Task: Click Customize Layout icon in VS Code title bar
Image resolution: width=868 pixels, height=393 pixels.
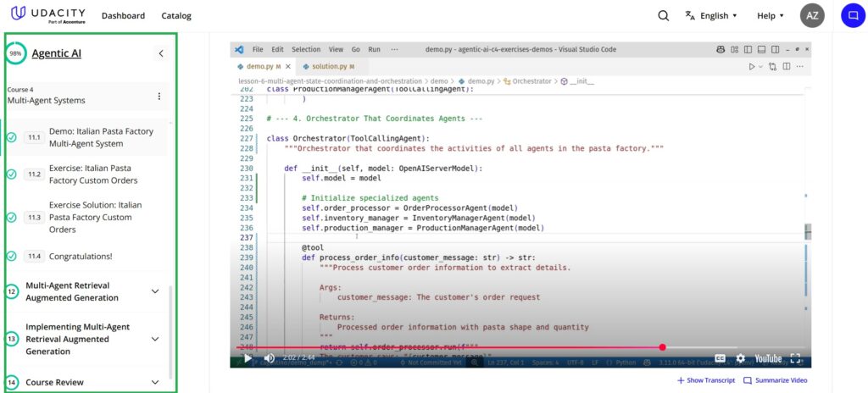Action: pyautogui.click(x=735, y=49)
